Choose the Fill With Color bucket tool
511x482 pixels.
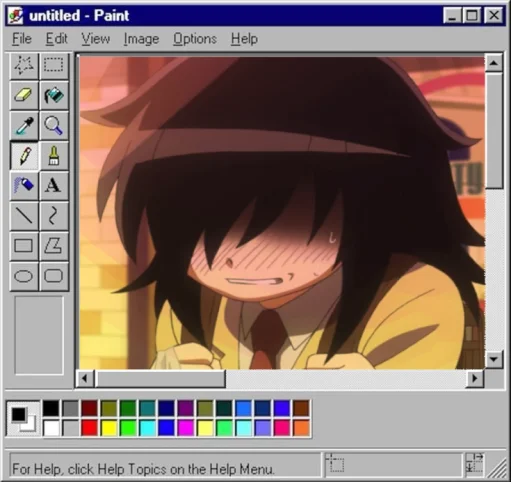(54, 95)
